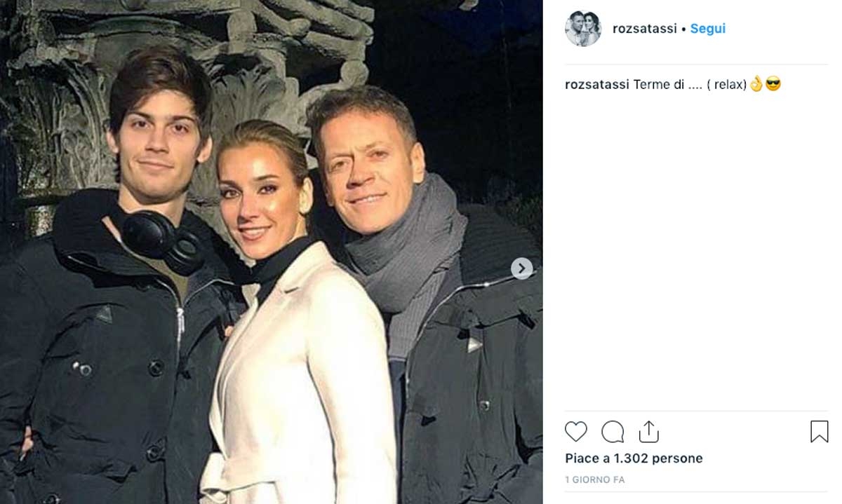Open comments via the speech bubble icon

(x=613, y=431)
